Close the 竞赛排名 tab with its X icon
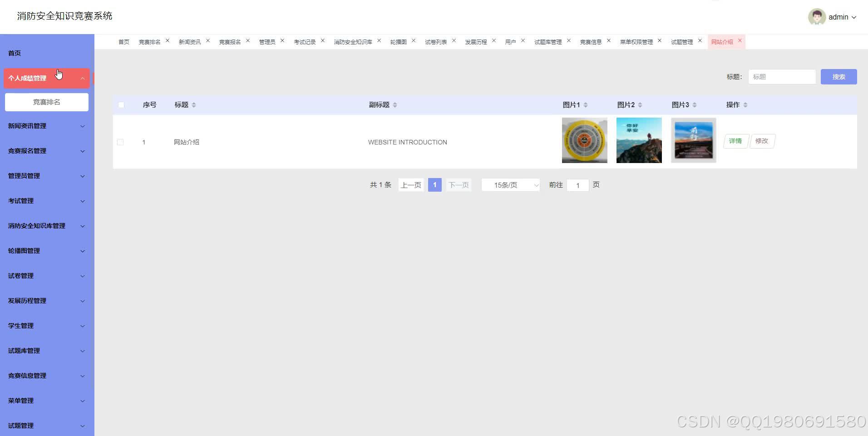The width and height of the screenshot is (868, 436). point(168,40)
